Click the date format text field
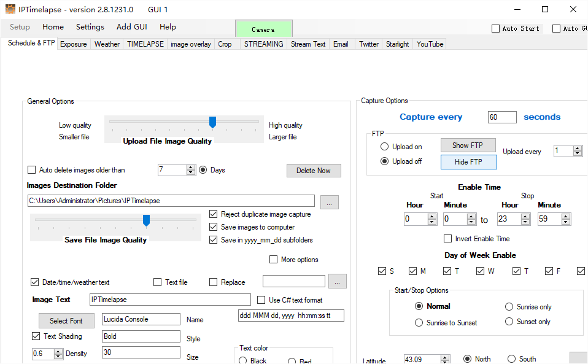The height and width of the screenshot is (364, 588). click(291, 316)
